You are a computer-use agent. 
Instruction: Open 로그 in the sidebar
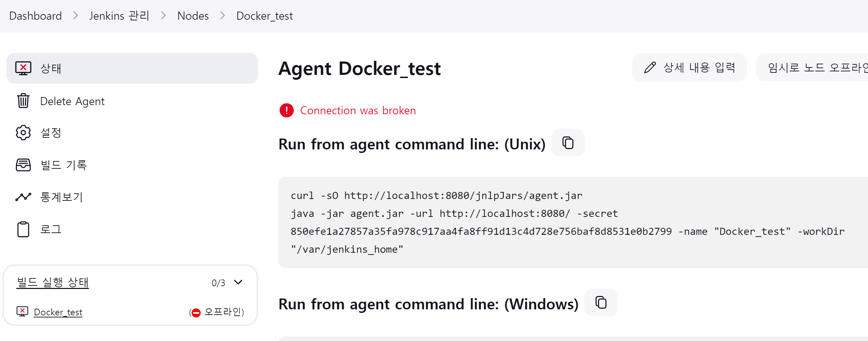click(x=132, y=229)
